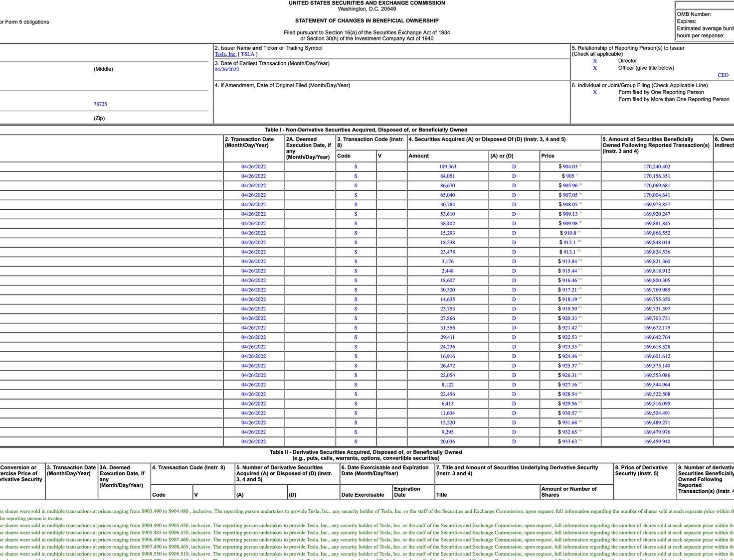734x560 pixels.
Task: Select the amount 109,363 in the first row
Action: [x=448, y=167]
